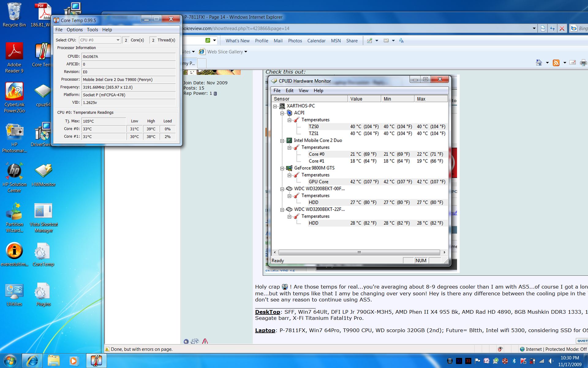
Task: Open File menu in Core Temp
Action: pos(59,30)
